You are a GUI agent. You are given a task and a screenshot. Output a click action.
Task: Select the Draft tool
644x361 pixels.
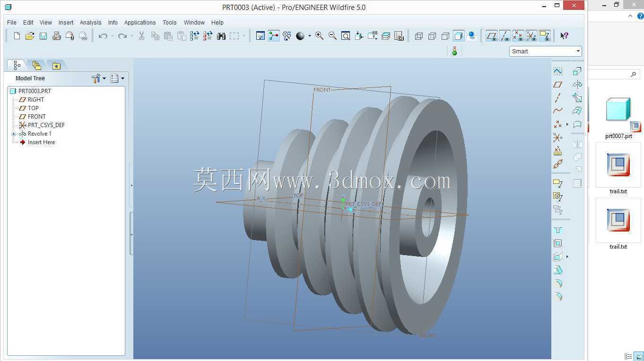(x=558, y=270)
